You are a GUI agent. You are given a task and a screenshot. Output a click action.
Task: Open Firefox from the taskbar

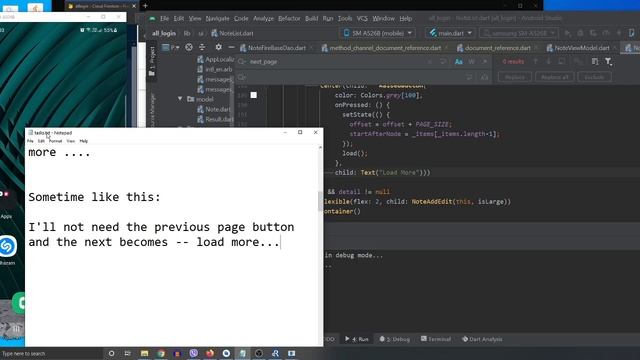210,353
